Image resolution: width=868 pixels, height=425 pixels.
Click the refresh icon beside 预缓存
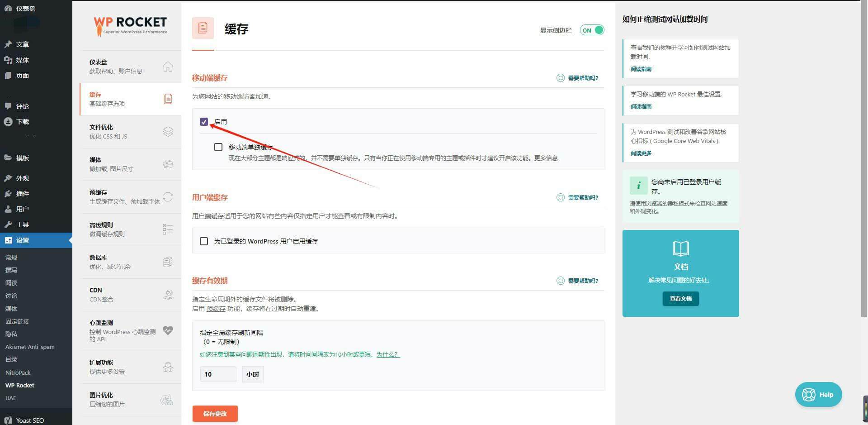pyautogui.click(x=168, y=197)
